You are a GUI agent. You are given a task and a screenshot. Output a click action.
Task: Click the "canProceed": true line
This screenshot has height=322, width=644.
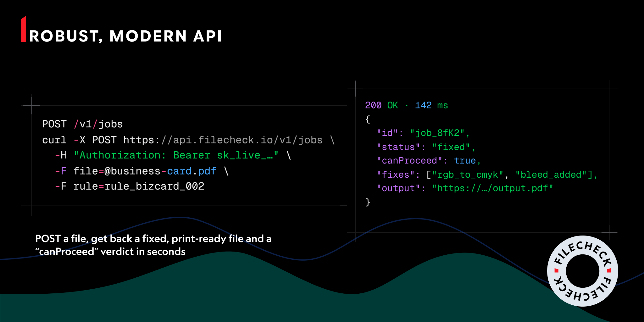coord(429,161)
